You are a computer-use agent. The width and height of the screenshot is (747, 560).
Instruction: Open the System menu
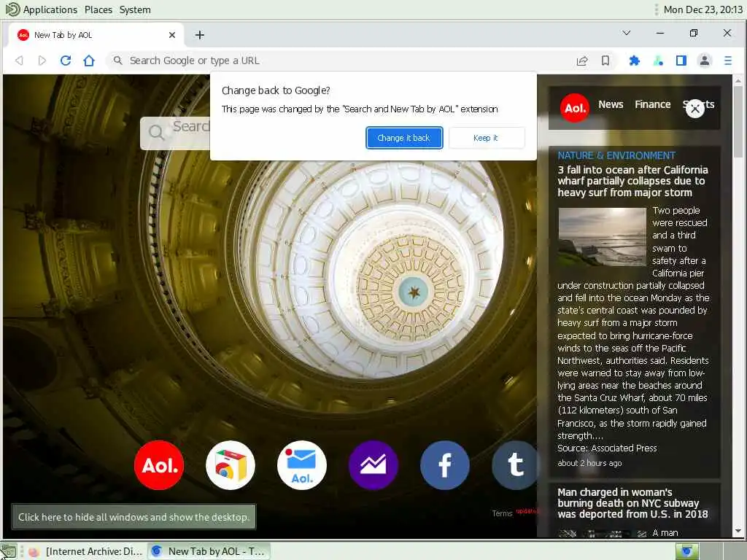click(x=135, y=9)
